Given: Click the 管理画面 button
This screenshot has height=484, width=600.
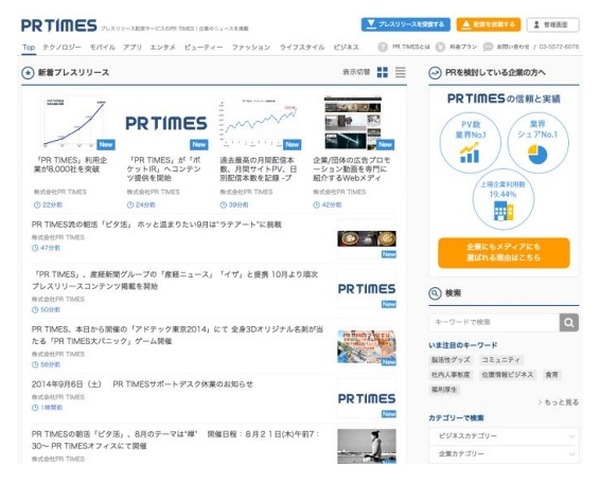Looking at the screenshot, I should (553, 24).
